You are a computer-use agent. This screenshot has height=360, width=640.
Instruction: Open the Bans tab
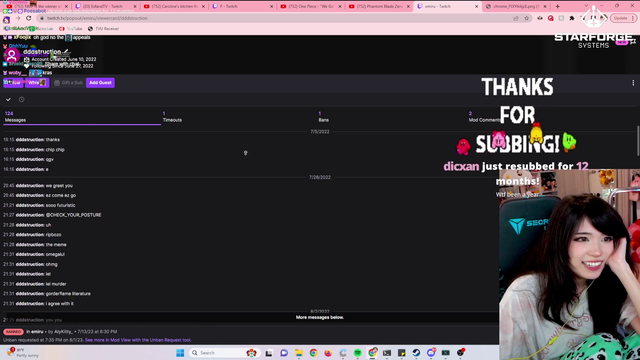pyautogui.click(x=324, y=117)
